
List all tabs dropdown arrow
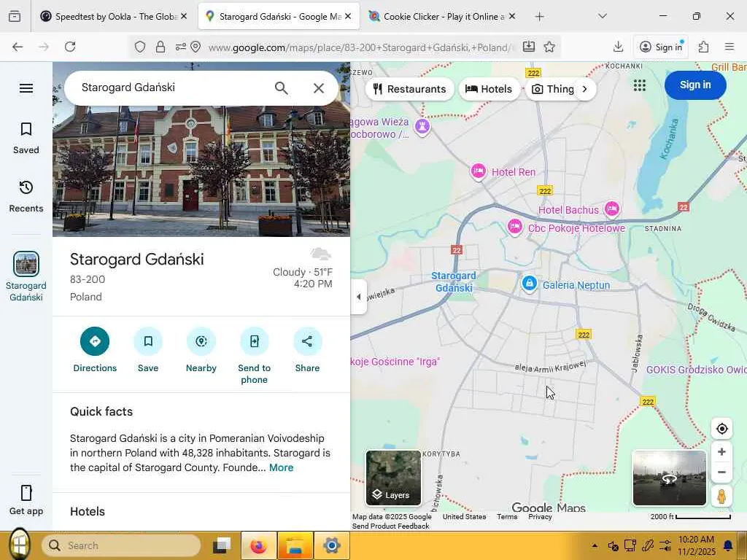click(x=603, y=16)
